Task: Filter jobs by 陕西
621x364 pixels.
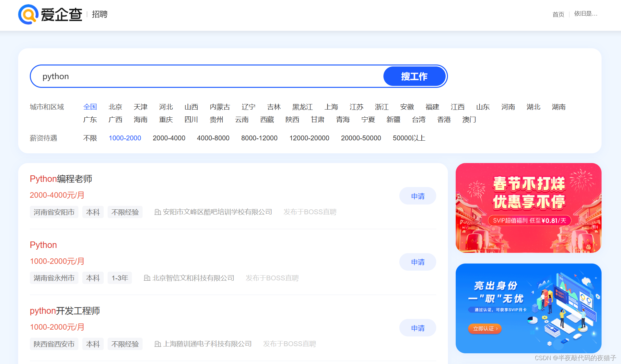Action: click(292, 120)
